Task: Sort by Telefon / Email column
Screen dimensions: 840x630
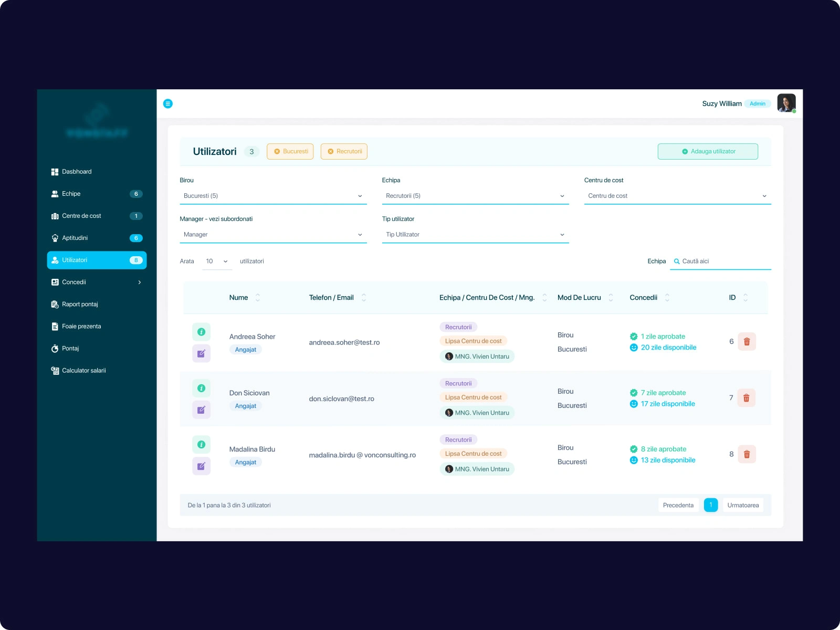Action: pos(364,298)
